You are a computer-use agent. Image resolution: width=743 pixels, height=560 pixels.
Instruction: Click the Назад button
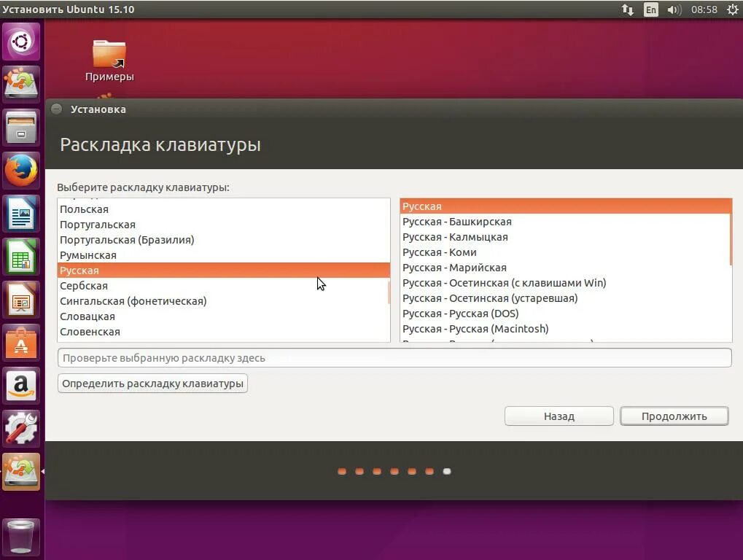click(x=559, y=416)
